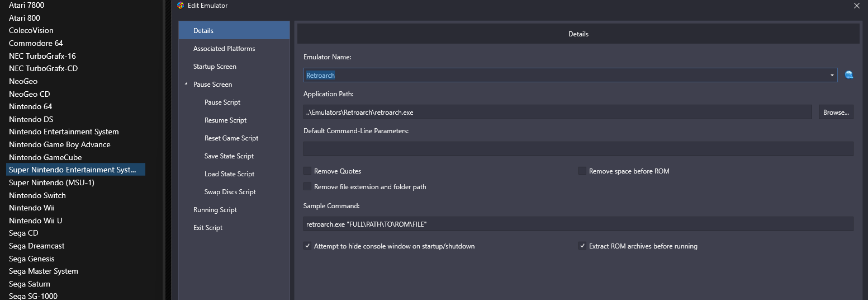Viewport: 868px width, 300px height.
Task: Select NeoGeo CD platform
Action: click(x=30, y=94)
